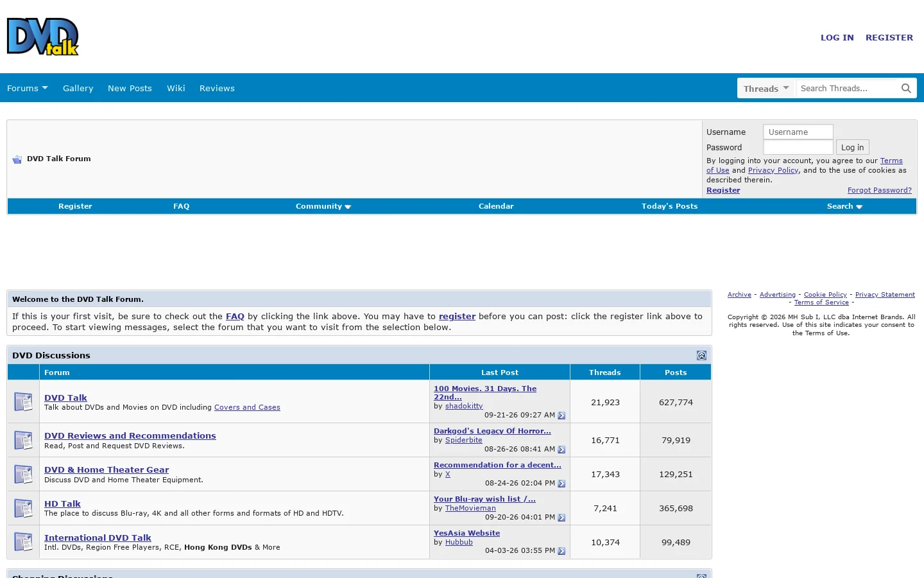Open the YesAsia Website thread
This screenshot has height=578, width=924.
pos(466,533)
